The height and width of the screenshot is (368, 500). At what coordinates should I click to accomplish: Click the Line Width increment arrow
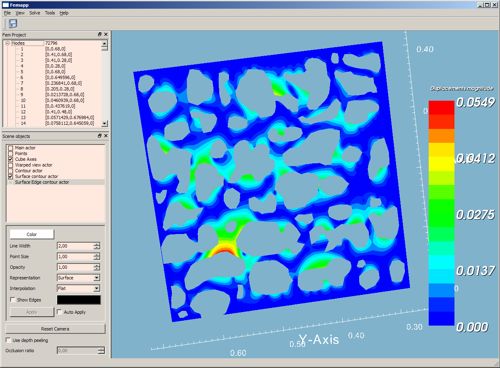(x=97, y=244)
